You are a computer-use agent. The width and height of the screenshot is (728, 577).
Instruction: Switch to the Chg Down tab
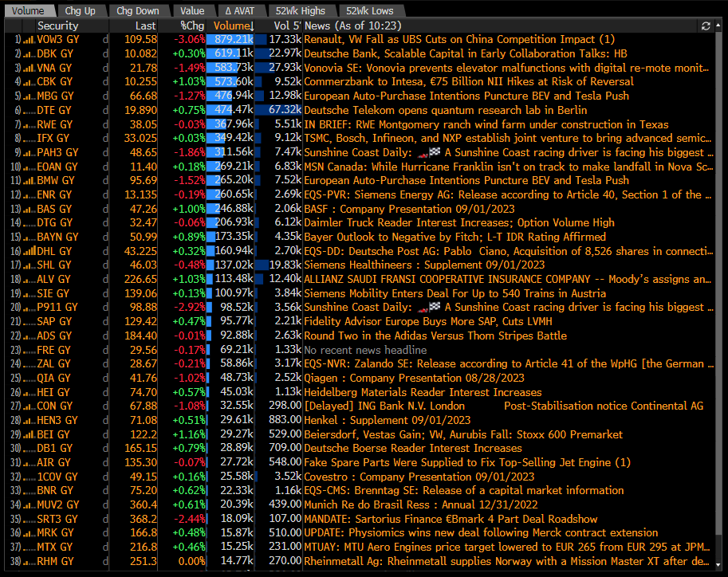coord(137,10)
